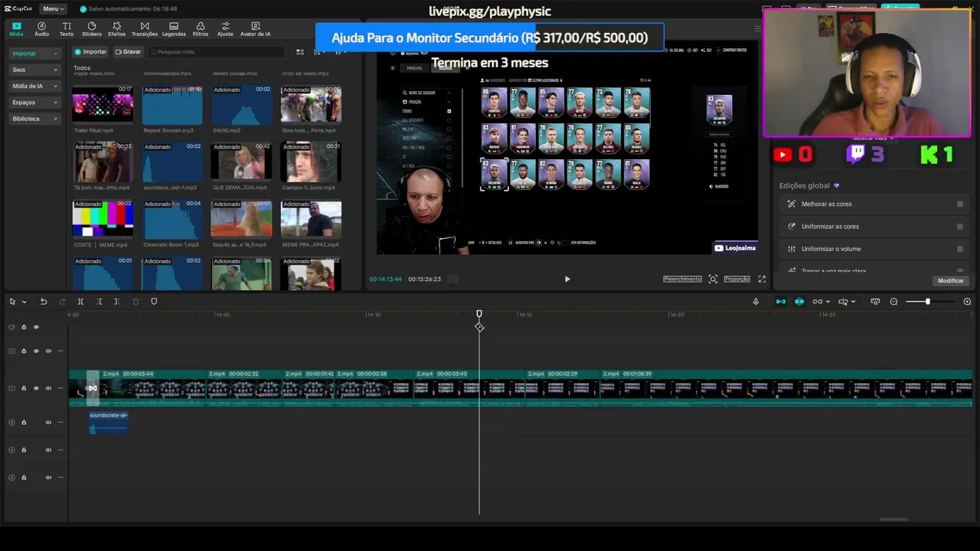Expand the Importar sidebar section
980x551 pixels.
point(34,54)
